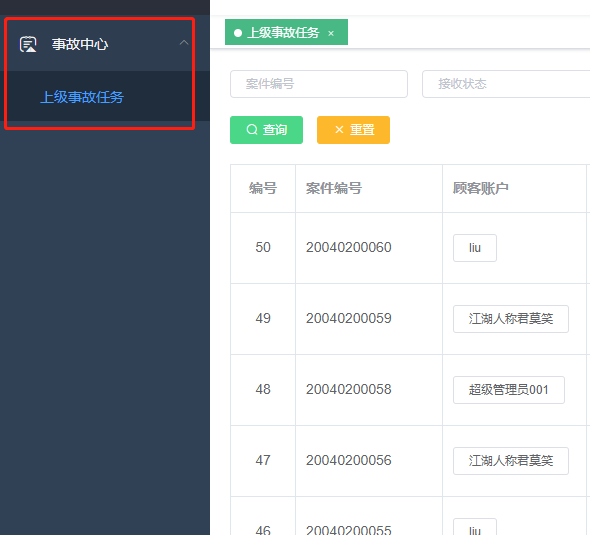The image size is (590, 535).
Task: Click 江湖人称君莫笑 tag in row 49
Action: (x=511, y=319)
